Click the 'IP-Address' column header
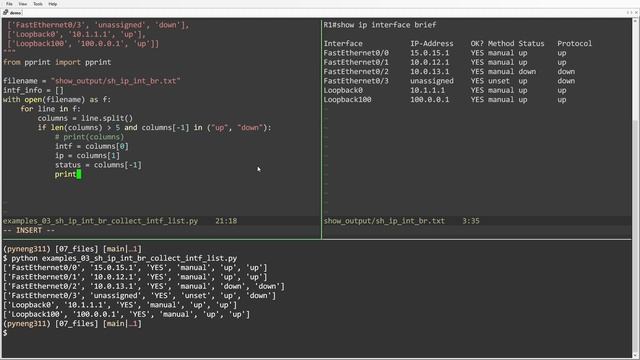This screenshot has height=360, width=640. pyautogui.click(x=432, y=44)
